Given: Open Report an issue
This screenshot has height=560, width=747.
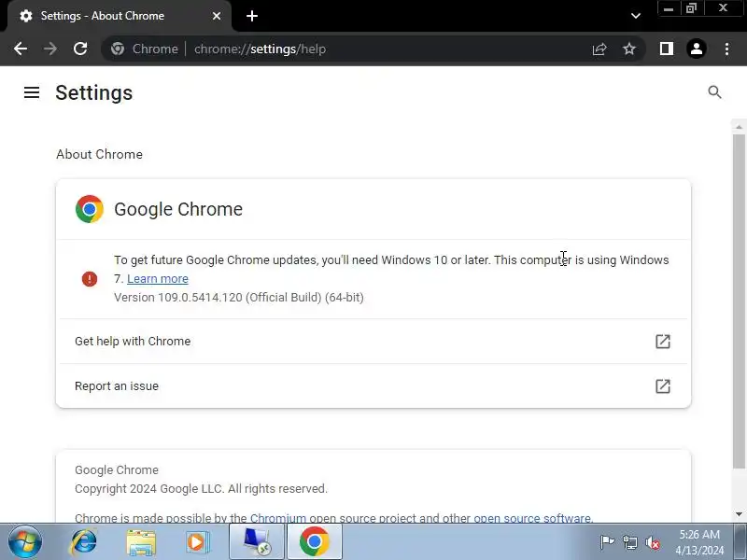Looking at the screenshot, I should tap(373, 385).
